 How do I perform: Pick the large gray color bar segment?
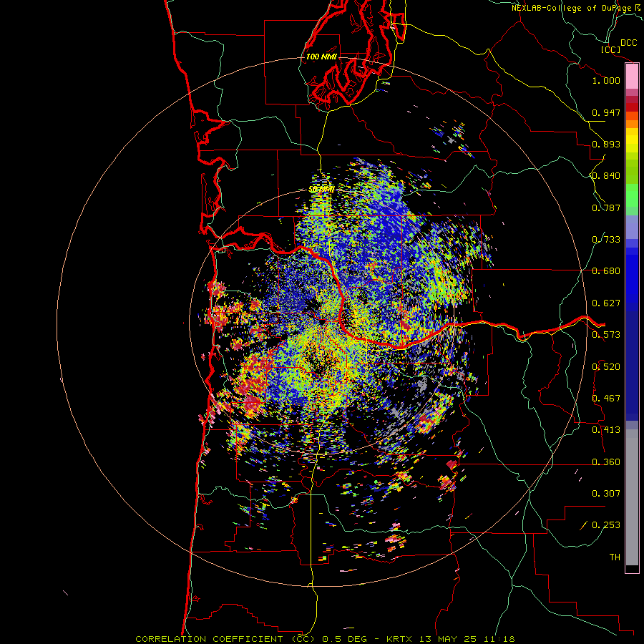[x=632, y=501]
